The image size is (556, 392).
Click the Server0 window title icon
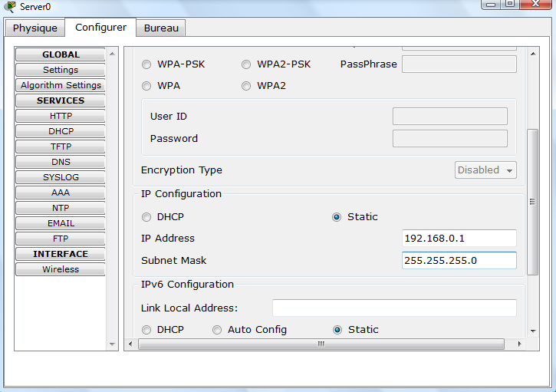pyautogui.click(x=10, y=6)
